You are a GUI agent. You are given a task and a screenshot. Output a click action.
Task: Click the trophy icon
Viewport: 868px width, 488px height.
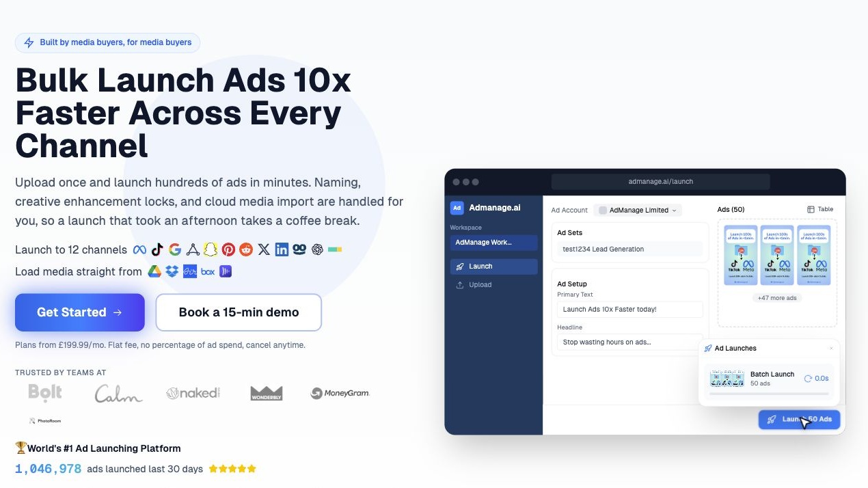pyautogui.click(x=21, y=448)
